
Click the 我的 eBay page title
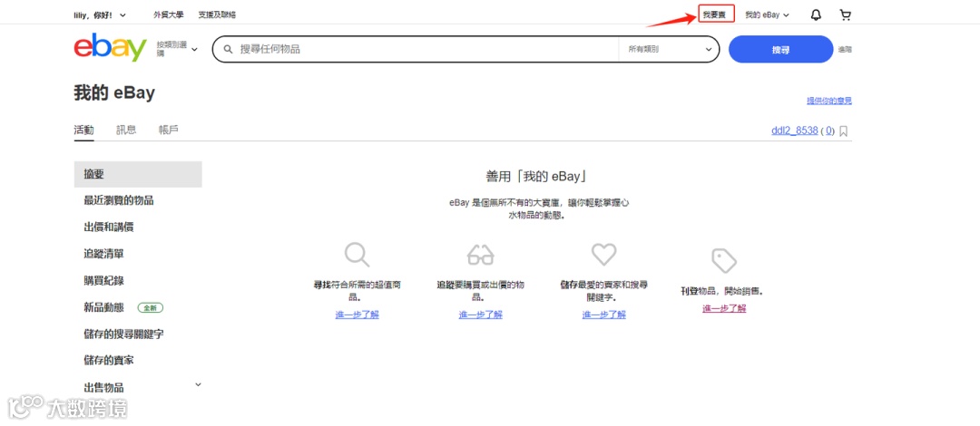(x=114, y=93)
